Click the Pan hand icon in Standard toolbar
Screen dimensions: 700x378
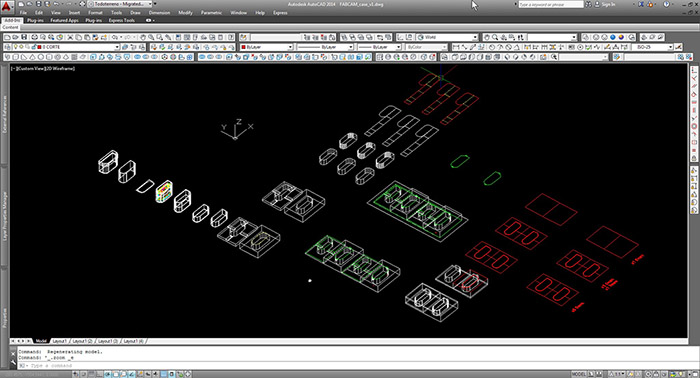tap(143, 37)
